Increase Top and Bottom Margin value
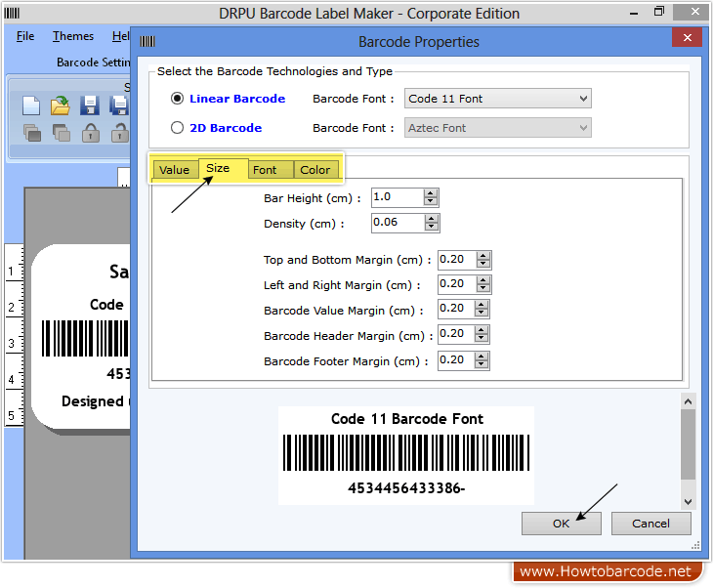 point(483,256)
